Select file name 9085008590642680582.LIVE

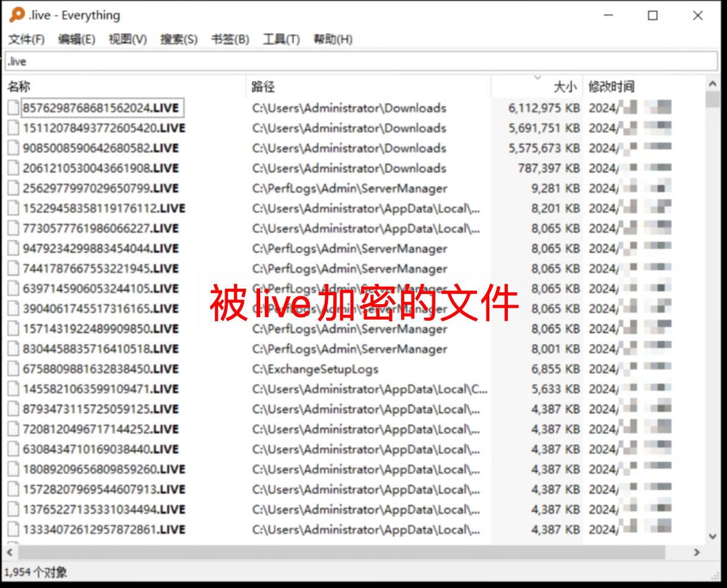tap(100, 148)
